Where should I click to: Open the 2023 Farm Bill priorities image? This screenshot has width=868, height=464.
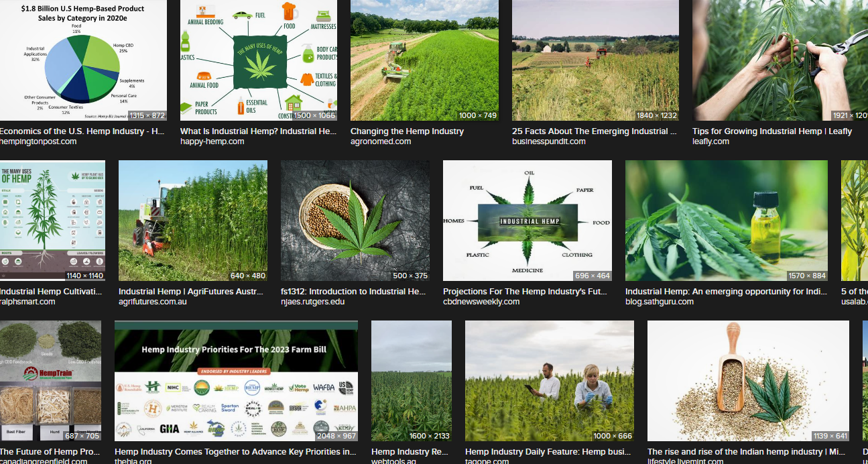pyautogui.click(x=236, y=381)
